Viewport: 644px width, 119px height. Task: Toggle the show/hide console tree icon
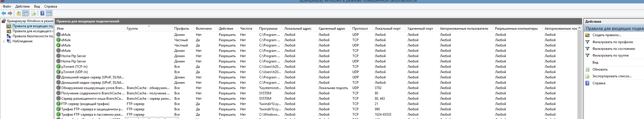pos(25,13)
